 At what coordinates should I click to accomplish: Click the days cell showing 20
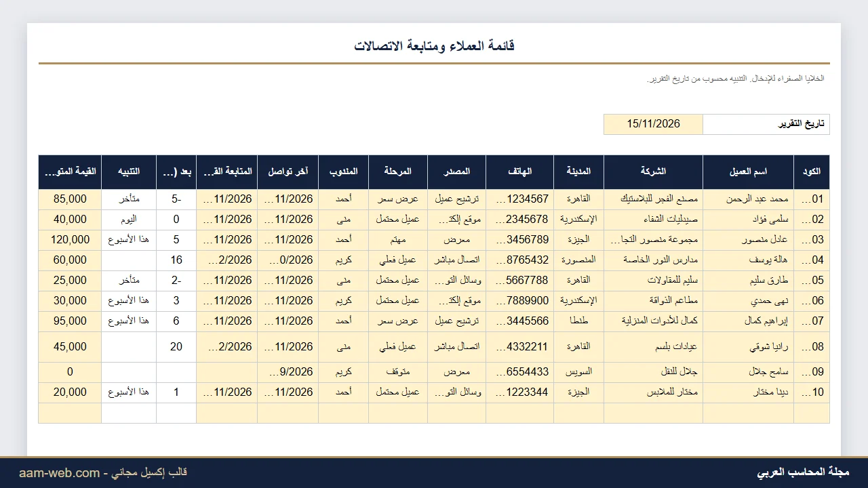176,347
